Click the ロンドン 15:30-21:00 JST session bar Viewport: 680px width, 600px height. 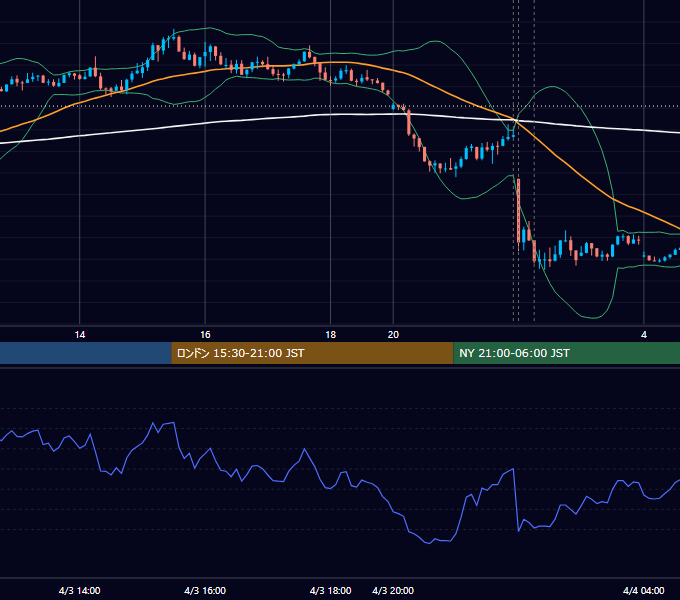tap(312, 353)
